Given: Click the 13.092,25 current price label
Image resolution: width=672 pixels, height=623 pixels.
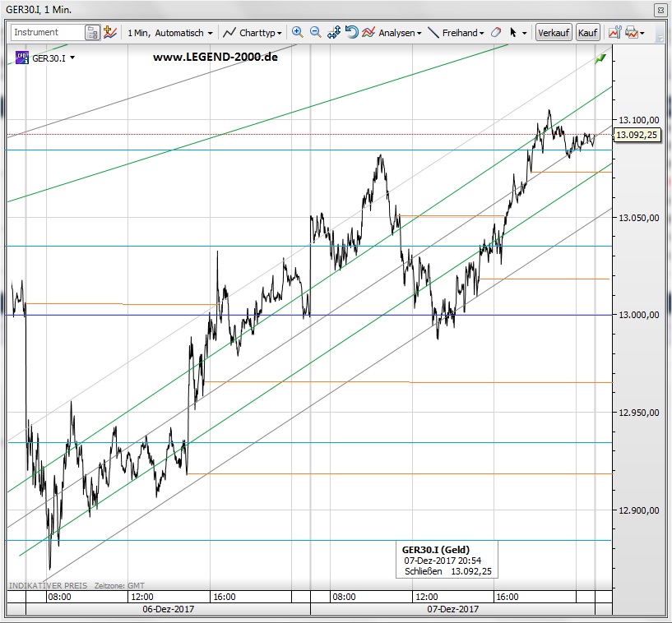Looking at the screenshot, I should tap(637, 135).
